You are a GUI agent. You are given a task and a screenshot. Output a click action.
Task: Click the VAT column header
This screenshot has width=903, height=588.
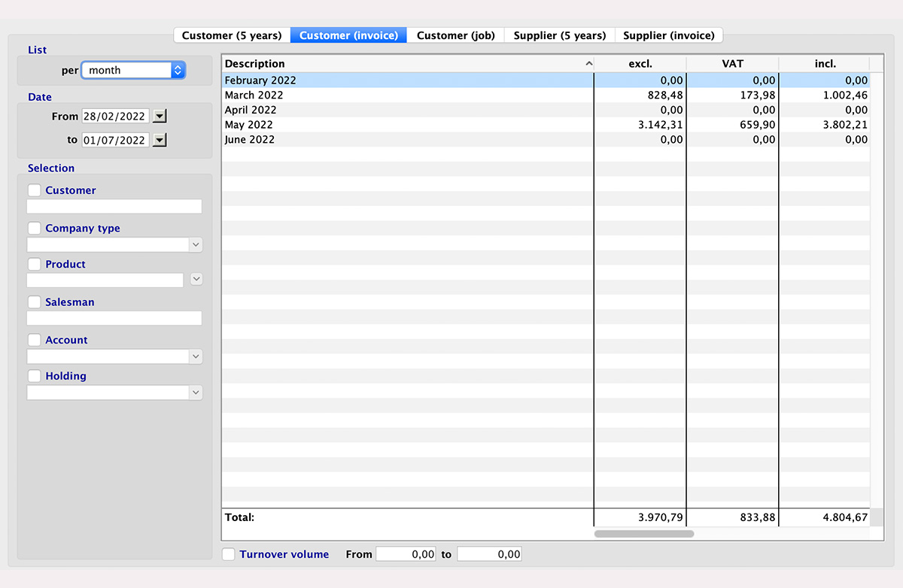tap(733, 64)
